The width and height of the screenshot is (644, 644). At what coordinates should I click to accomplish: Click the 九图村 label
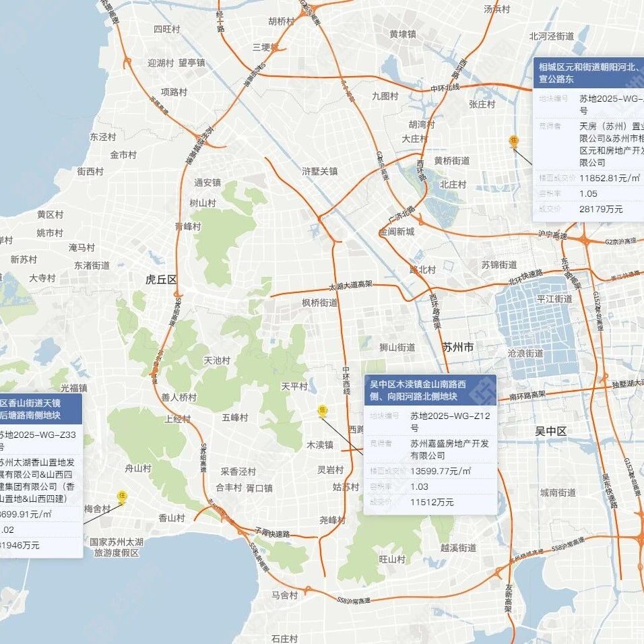tap(385, 96)
